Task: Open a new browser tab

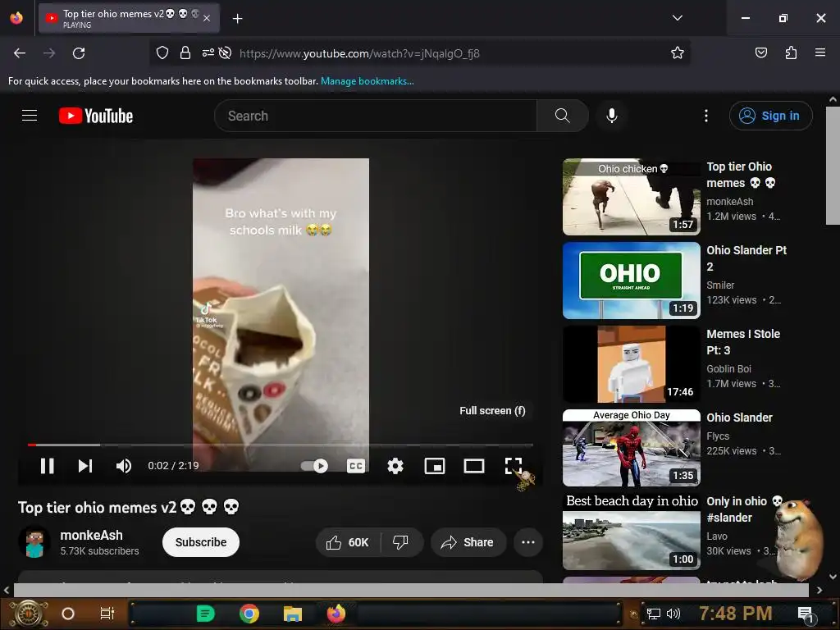Action: click(238, 19)
